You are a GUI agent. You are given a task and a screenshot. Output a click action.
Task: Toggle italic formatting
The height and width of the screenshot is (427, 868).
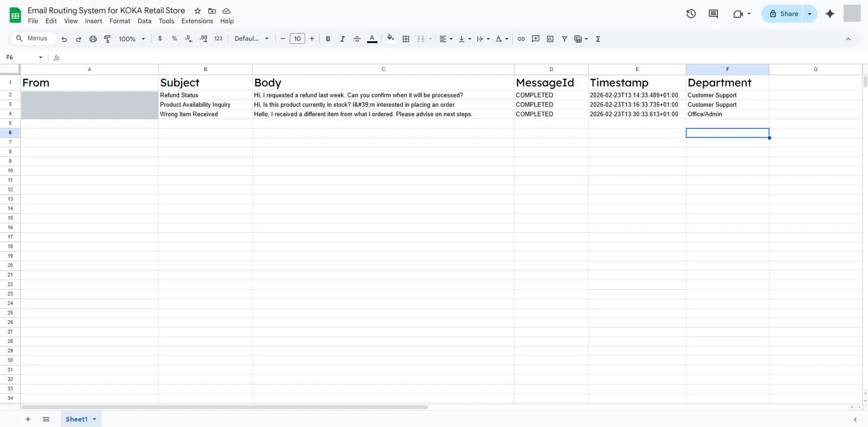342,39
